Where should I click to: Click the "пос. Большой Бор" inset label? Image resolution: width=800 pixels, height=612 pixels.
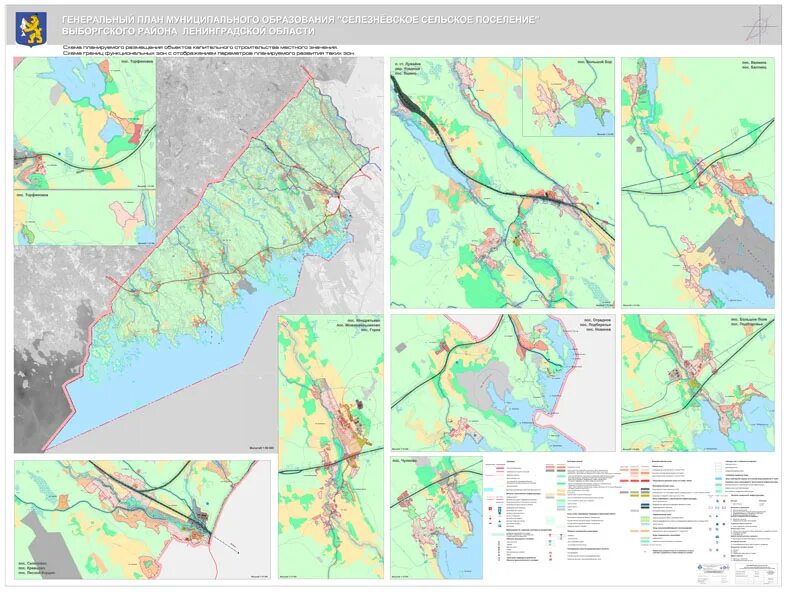tap(594, 61)
